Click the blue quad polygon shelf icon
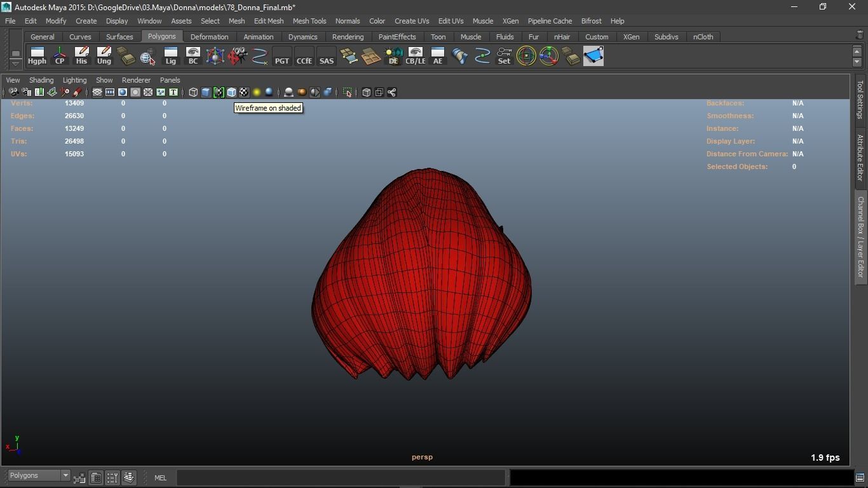This screenshot has height=488, width=868. (x=593, y=56)
